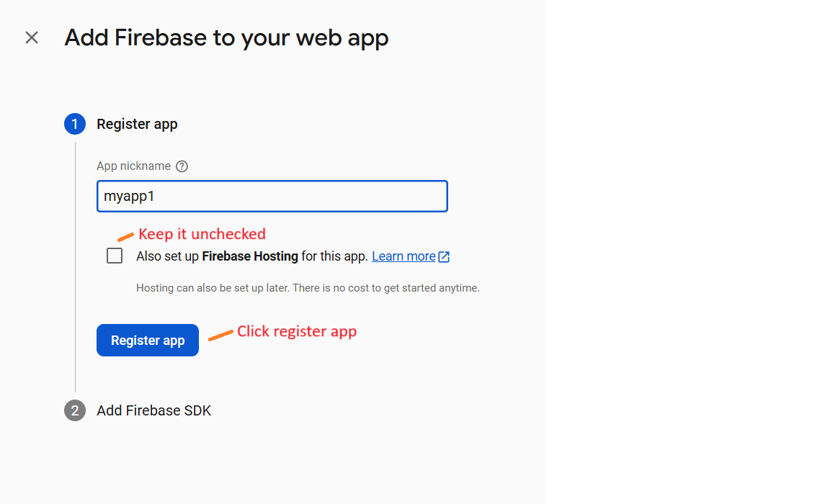Viewport: 830px width, 504px height.
Task: Click the Add Firebase to your web app title
Action: (226, 37)
